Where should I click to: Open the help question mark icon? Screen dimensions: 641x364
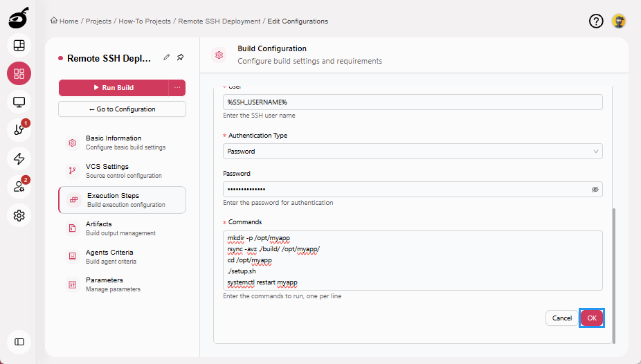596,21
